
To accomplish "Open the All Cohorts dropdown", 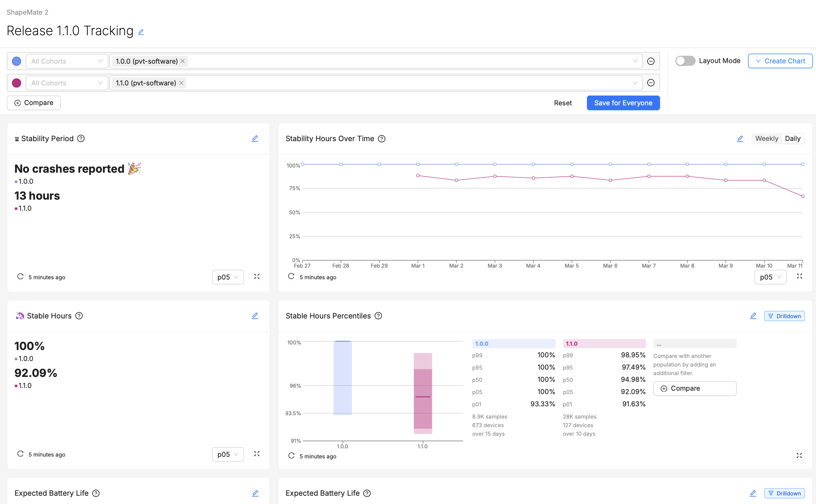I will [66, 61].
